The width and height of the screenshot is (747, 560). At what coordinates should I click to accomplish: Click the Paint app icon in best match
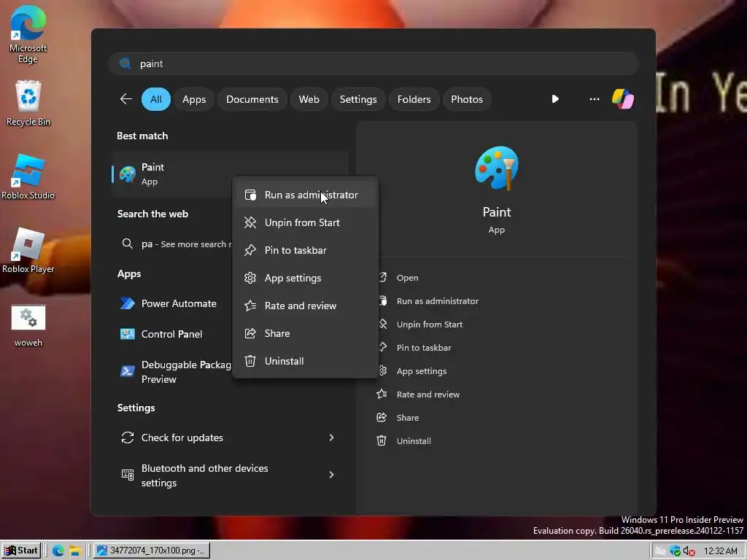coord(127,174)
